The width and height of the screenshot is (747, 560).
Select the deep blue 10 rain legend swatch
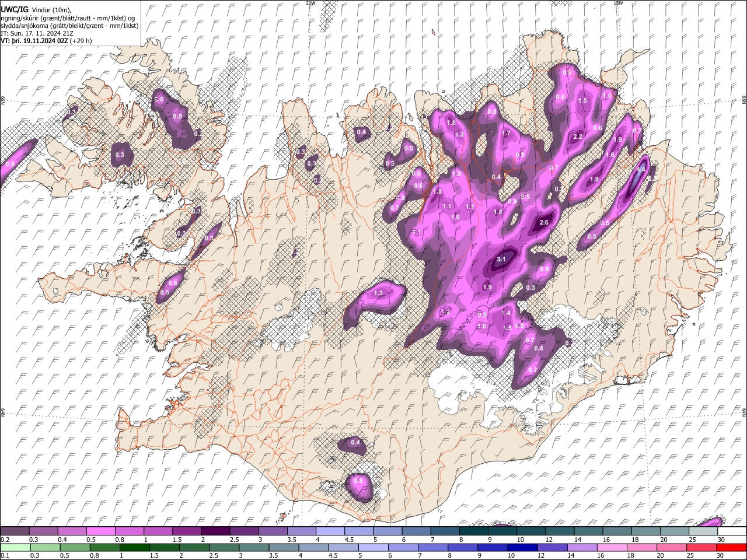[x=522, y=547]
